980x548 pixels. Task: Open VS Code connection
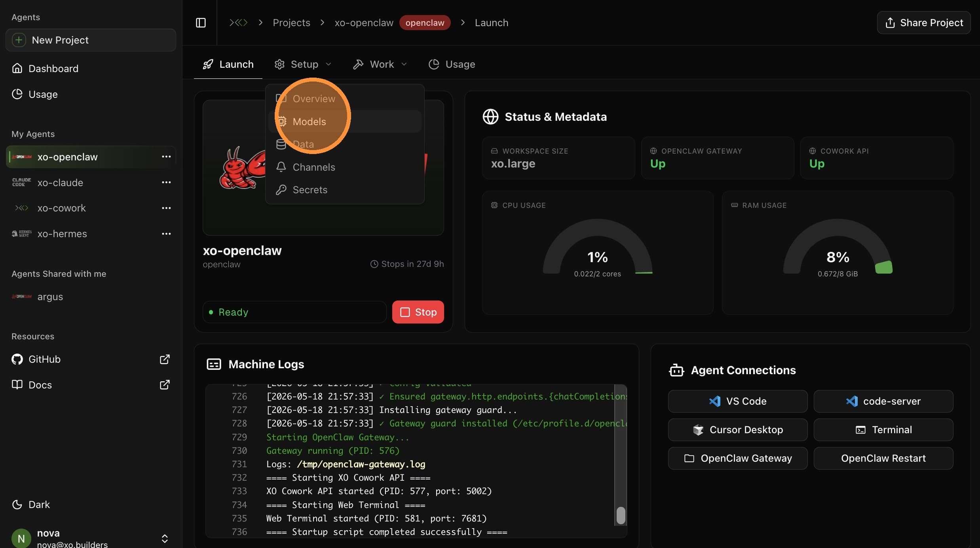coord(738,401)
